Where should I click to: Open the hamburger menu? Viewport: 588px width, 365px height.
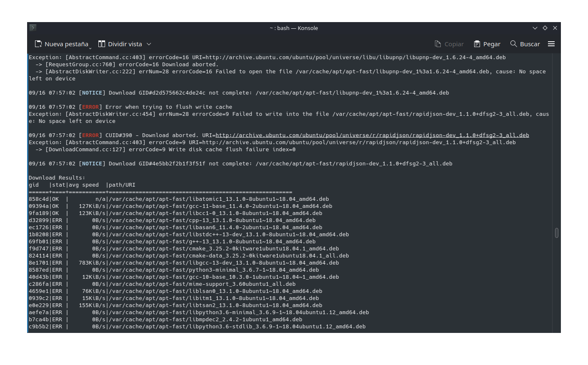point(551,44)
